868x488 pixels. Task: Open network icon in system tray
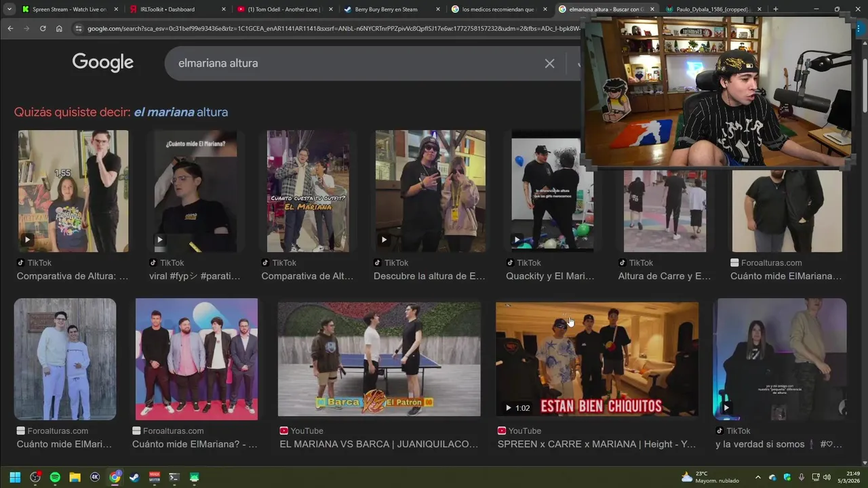814,477
